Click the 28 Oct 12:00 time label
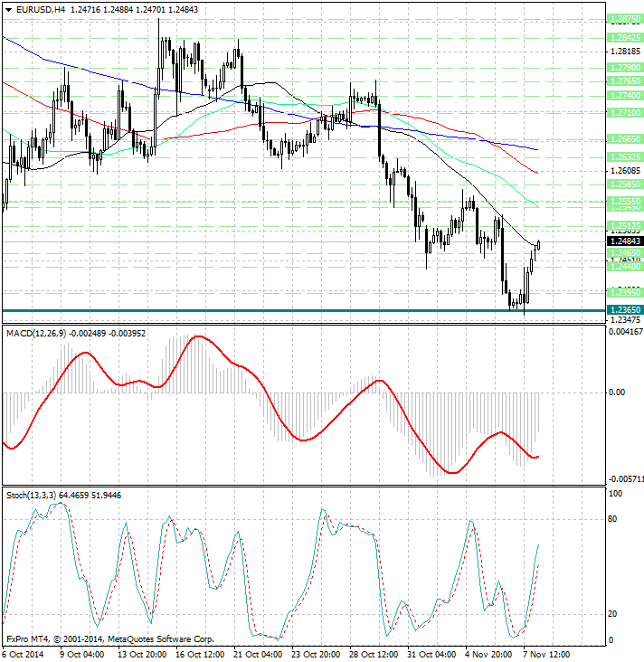The height and width of the screenshot is (662, 644). click(373, 654)
